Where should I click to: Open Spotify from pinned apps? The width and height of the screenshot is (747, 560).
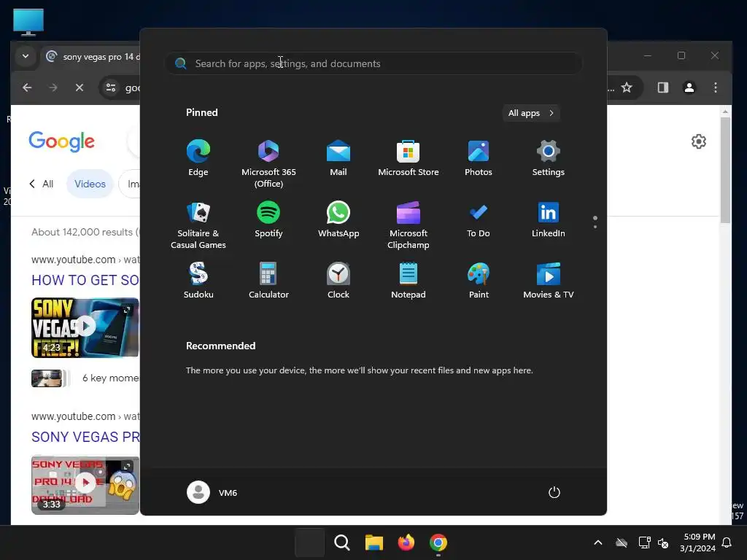[x=268, y=219]
